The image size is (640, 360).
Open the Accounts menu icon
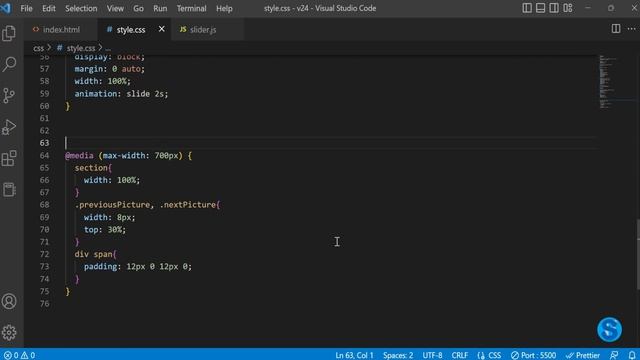pos(9,301)
